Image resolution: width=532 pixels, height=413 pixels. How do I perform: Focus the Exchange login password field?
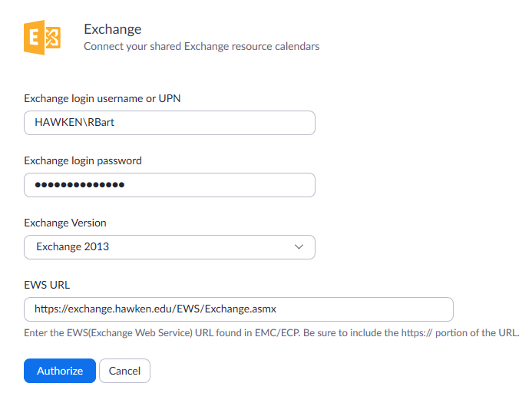tap(170, 185)
